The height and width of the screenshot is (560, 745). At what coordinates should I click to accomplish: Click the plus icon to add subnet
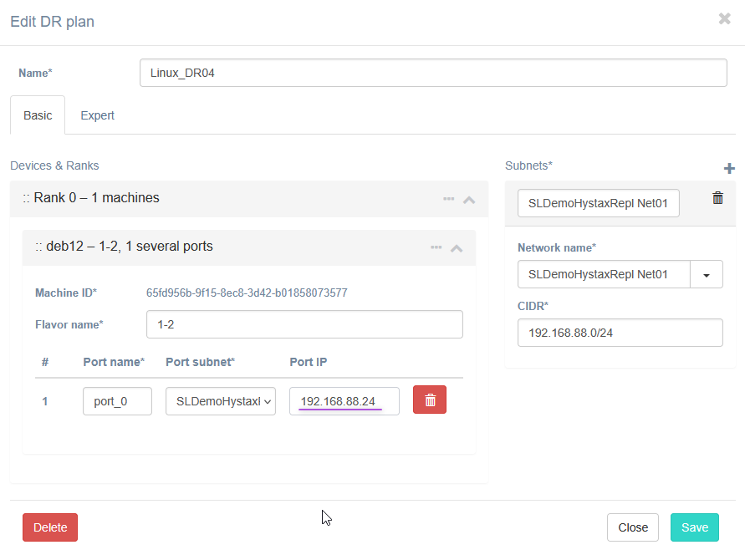(729, 169)
